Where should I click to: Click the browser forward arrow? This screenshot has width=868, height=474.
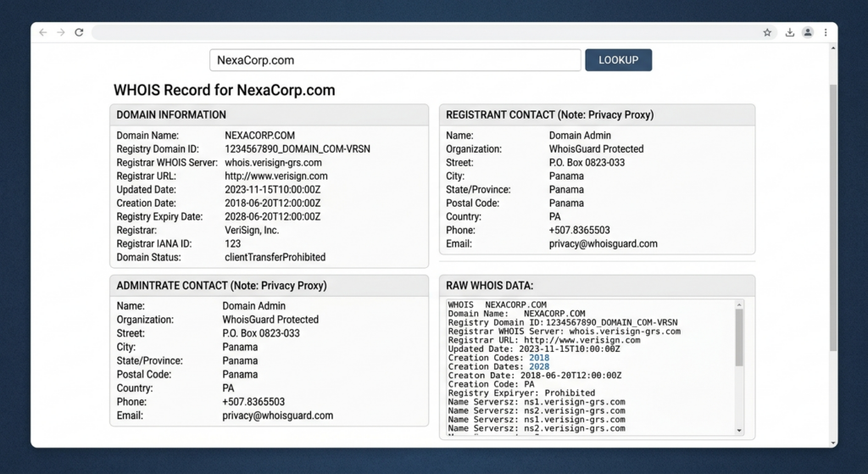click(61, 33)
